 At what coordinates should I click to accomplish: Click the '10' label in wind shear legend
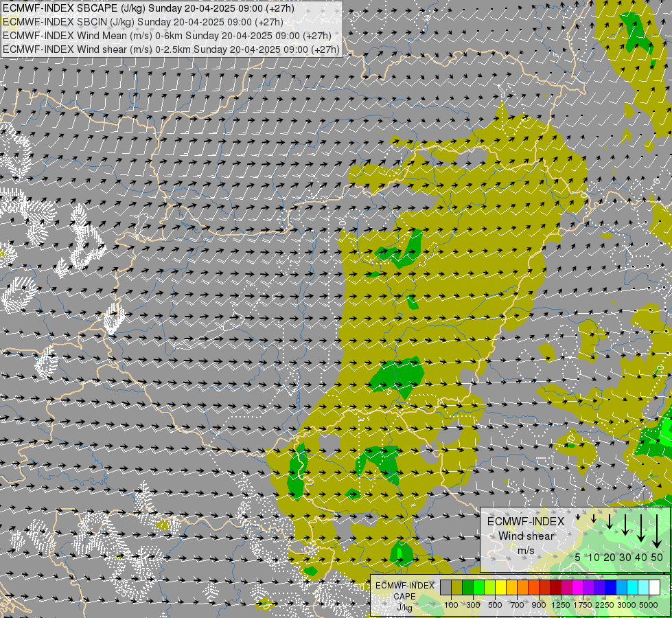(x=594, y=558)
